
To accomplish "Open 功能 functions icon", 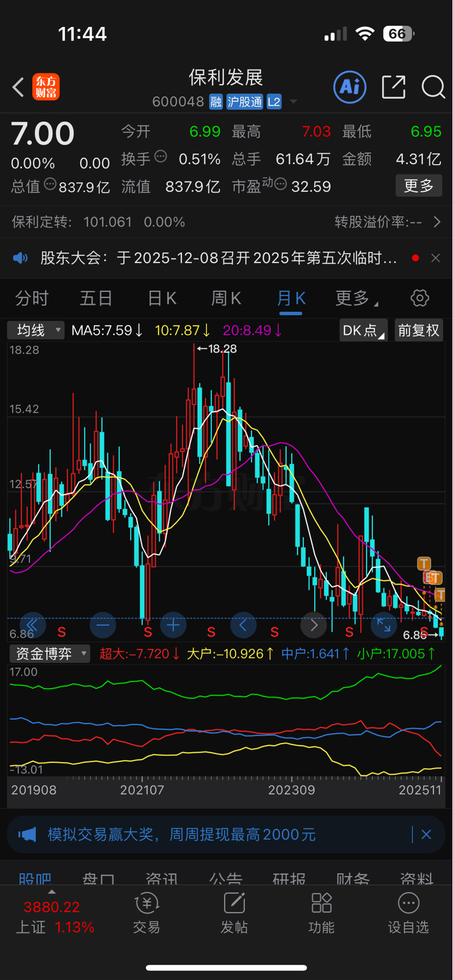I will (321, 913).
